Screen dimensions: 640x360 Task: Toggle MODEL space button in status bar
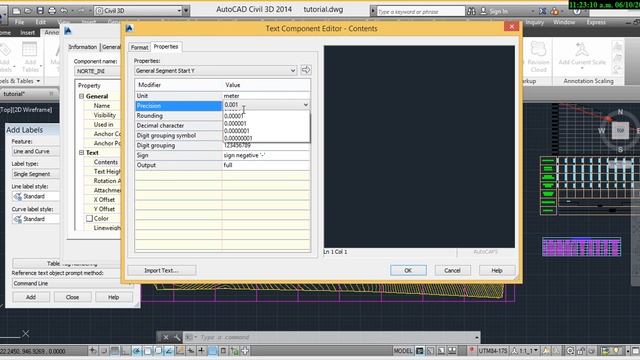[x=403, y=351]
